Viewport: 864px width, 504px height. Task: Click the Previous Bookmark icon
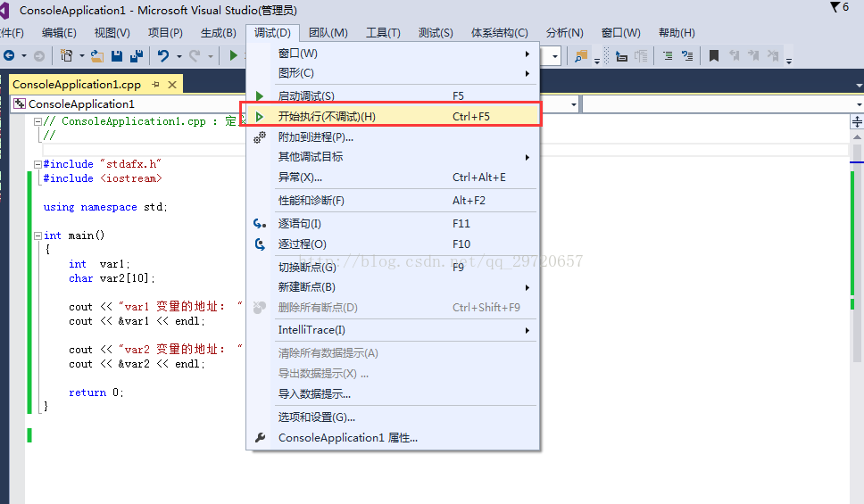734,55
